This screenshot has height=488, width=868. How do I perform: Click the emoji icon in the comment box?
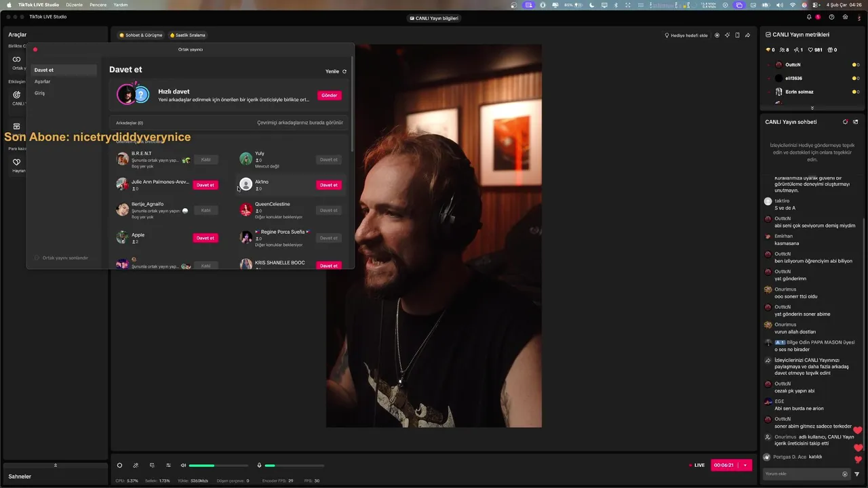pos(845,474)
